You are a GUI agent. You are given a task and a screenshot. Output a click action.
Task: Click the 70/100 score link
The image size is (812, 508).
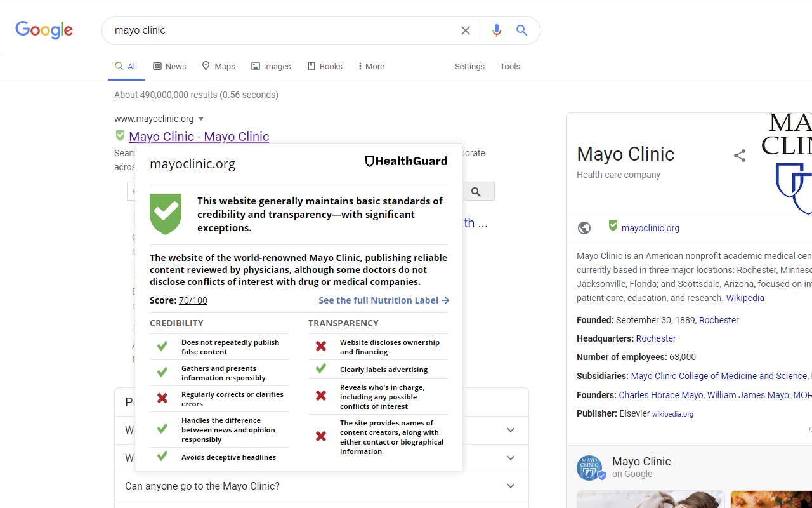click(192, 300)
